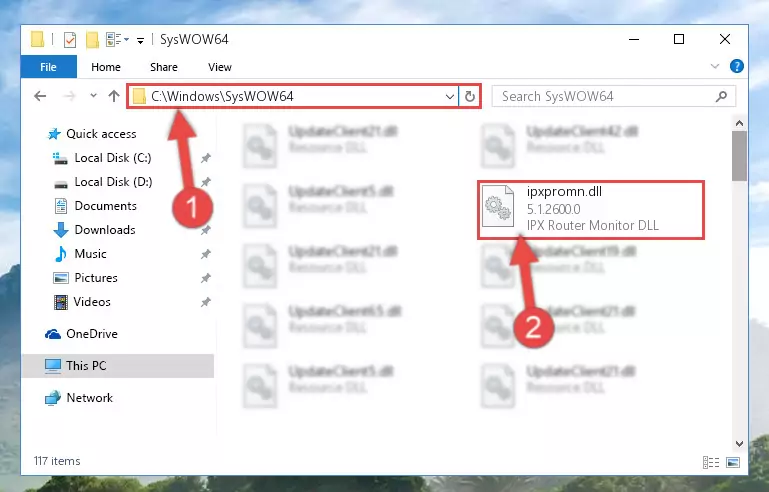Click the pin icon beside Videos
This screenshot has height=492, width=769.
pyautogui.click(x=205, y=302)
